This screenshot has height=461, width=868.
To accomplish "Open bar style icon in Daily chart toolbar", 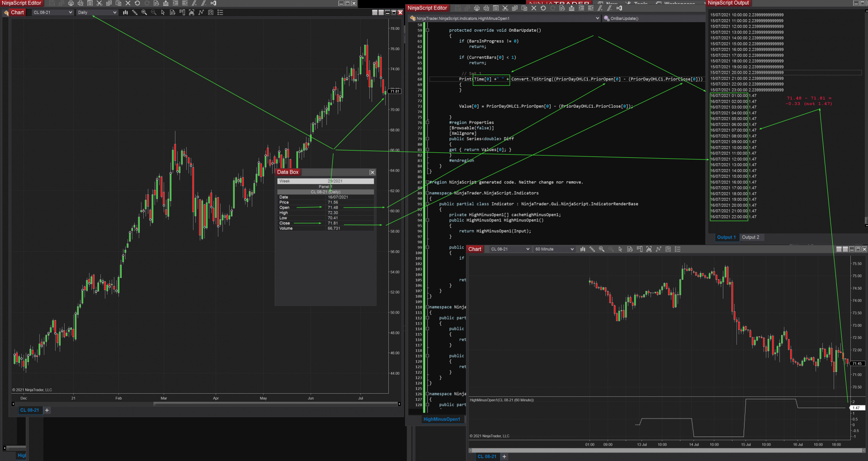I will [125, 13].
